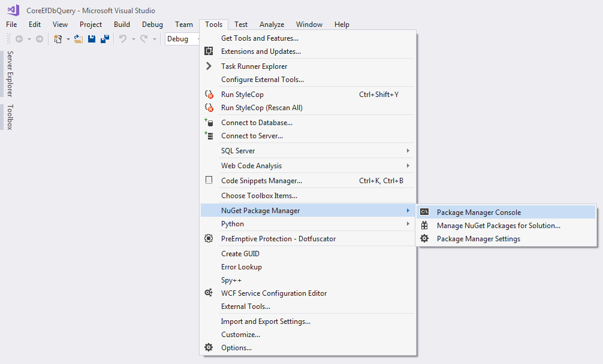Expand the Python submenu arrow
Viewport: 603px width, 364px height.
[x=408, y=224]
